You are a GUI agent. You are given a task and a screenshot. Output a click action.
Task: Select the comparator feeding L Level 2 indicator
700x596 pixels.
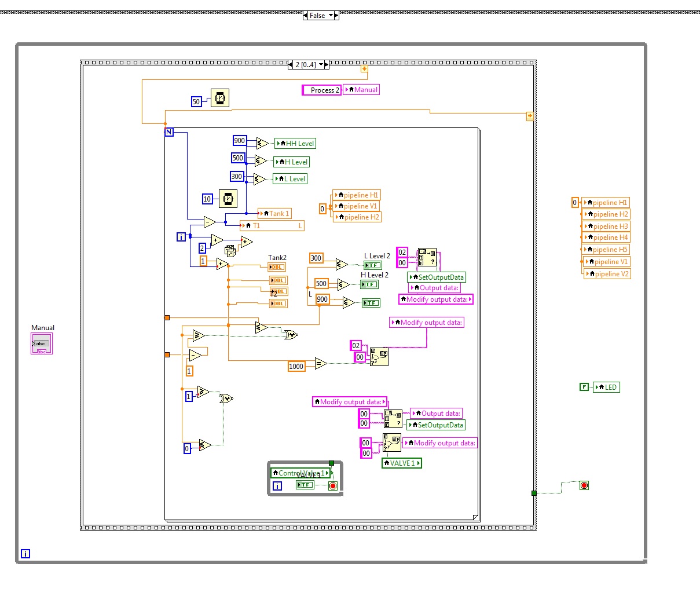click(x=342, y=265)
